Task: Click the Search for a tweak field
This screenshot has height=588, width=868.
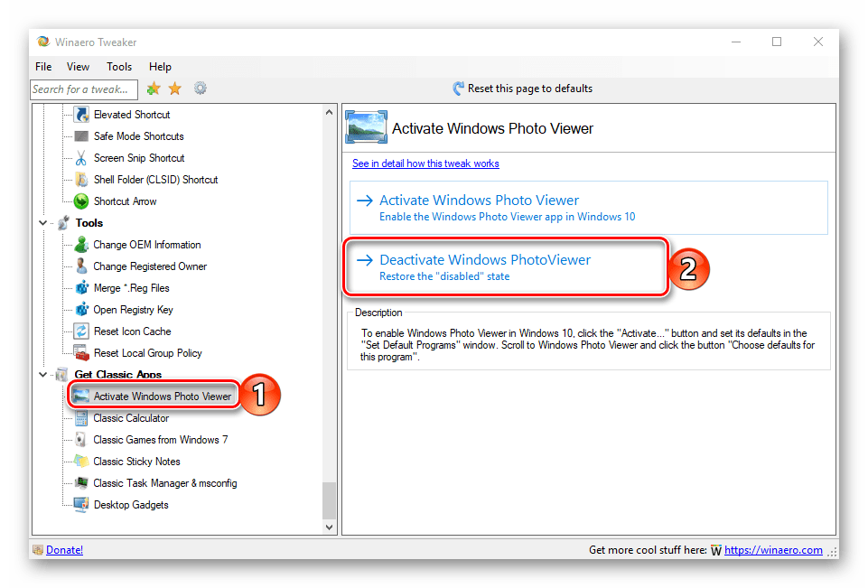Action: [x=84, y=89]
